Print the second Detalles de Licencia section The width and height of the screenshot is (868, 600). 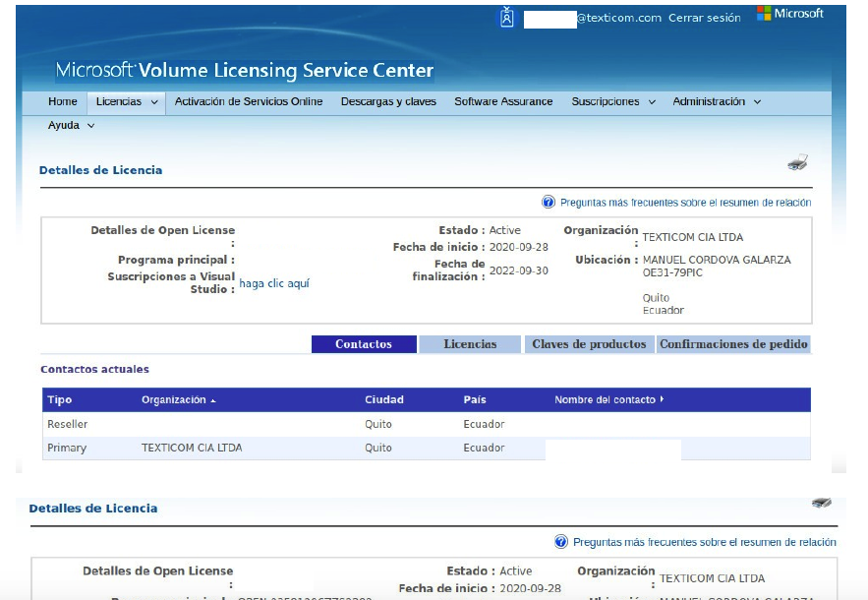pos(822,503)
